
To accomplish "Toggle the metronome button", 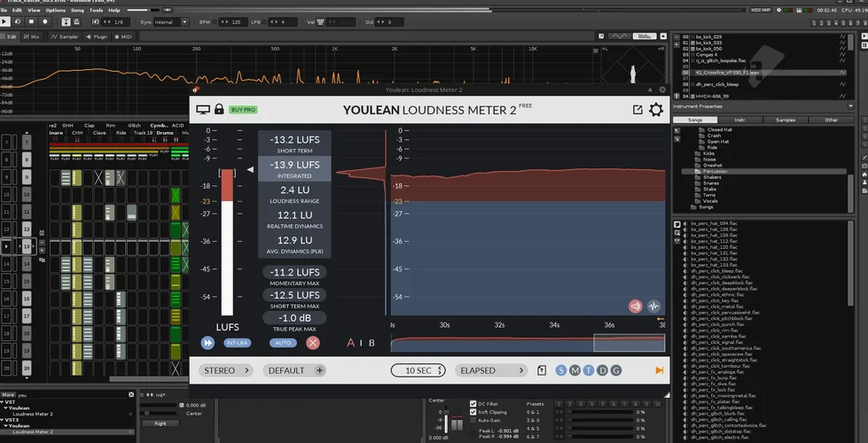I will pos(79,21).
